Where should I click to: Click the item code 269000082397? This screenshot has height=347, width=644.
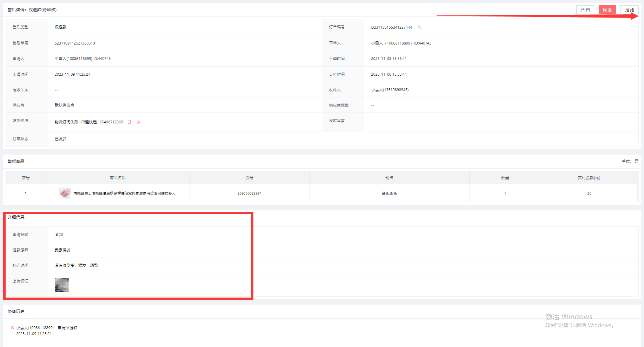pos(249,193)
